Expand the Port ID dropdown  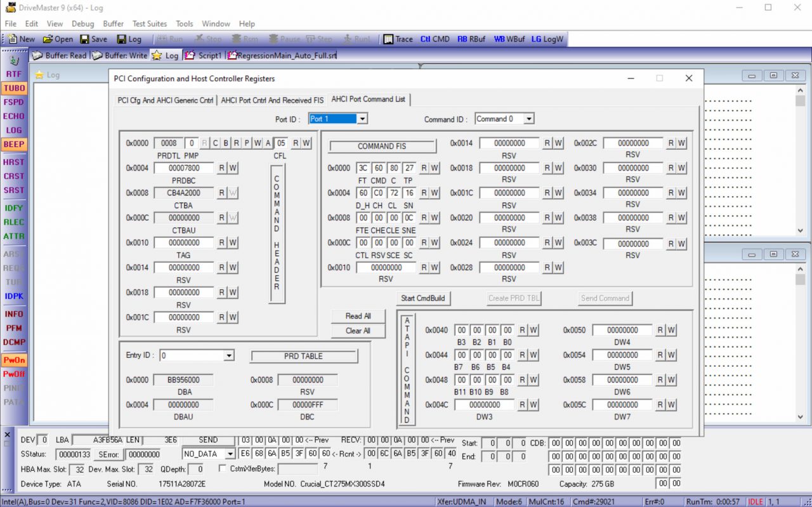pyautogui.click(x=362, y=119)
